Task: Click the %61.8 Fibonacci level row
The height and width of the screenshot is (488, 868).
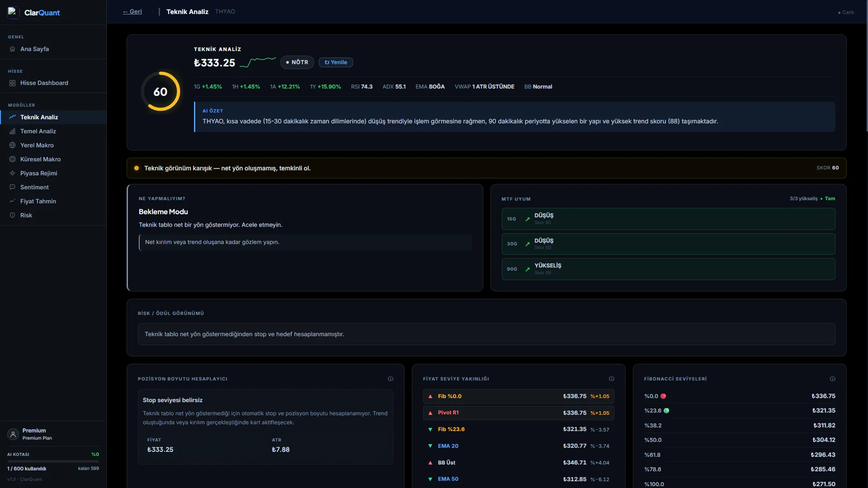Action: point(740,455)
